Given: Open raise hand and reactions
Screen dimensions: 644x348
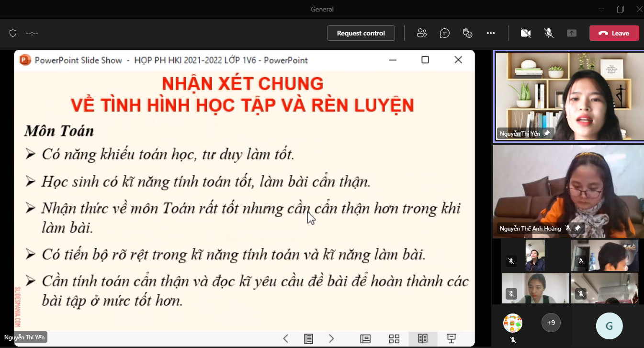Looking at the screenshot, I should (x=468, y=33).
